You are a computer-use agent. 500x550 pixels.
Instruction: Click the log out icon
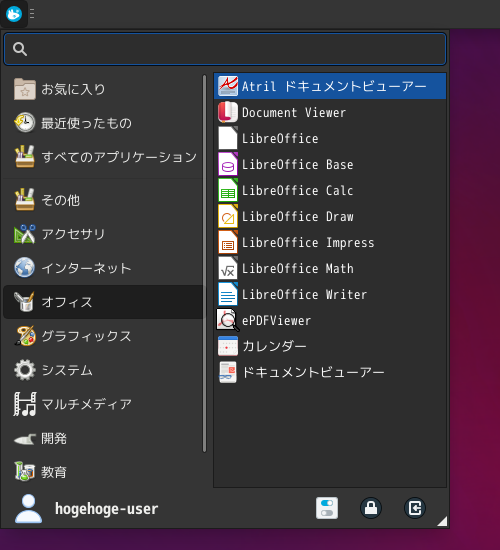(x=415, y=508)
